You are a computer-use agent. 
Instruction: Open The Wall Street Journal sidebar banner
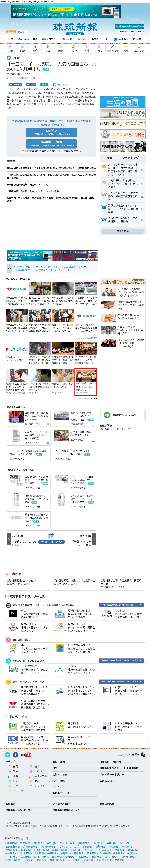click(x=123, y=114)
